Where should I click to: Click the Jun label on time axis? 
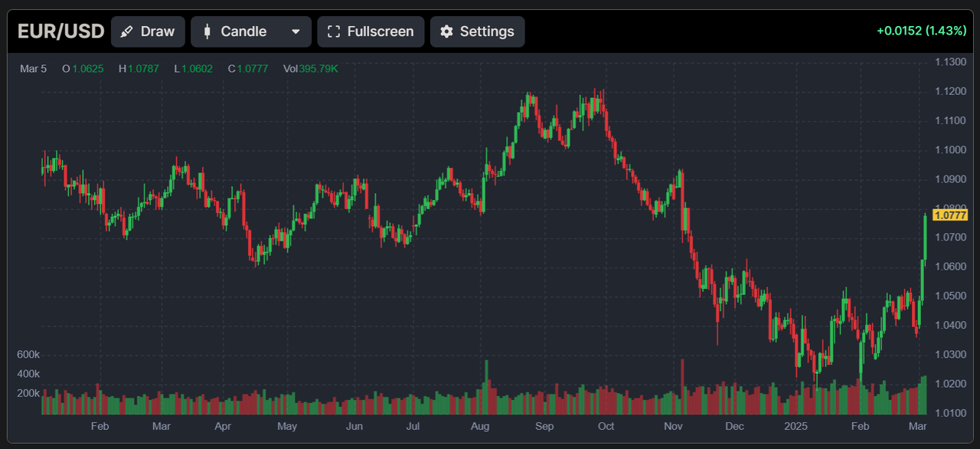[x=354, y=426]
